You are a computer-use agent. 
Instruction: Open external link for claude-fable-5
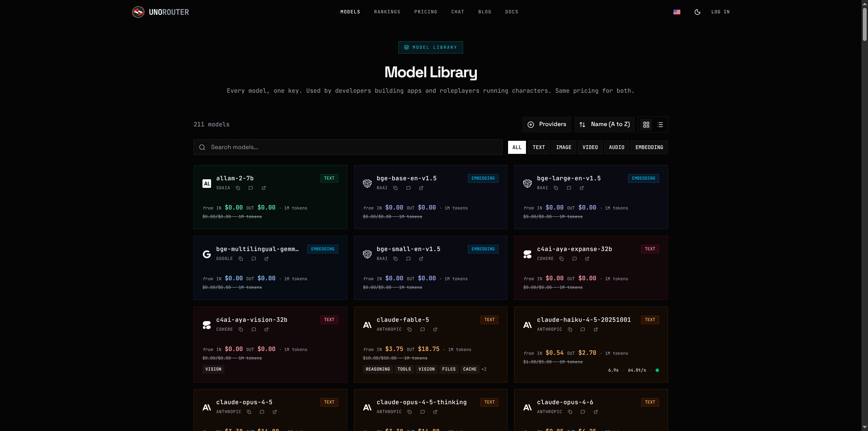coord(435,330)
